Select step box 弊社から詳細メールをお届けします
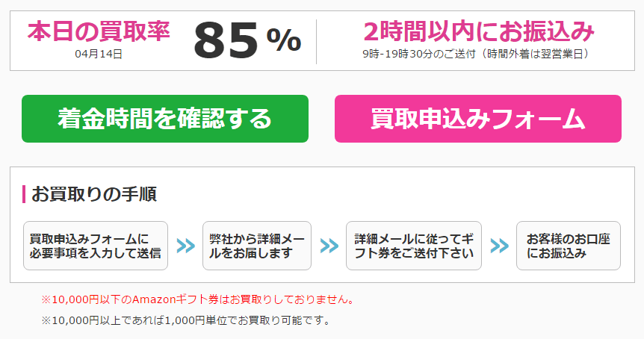Viewport: 644px width, 339px height. pos(257,246)
